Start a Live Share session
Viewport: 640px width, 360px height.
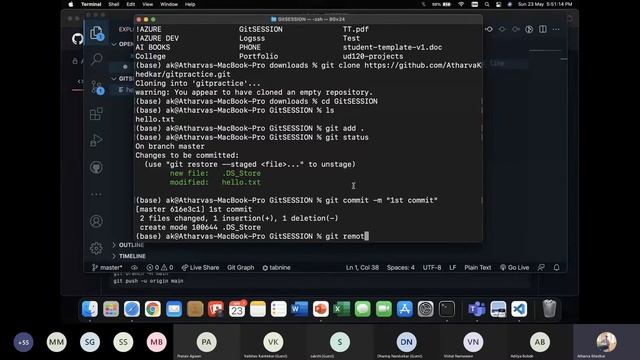click(x=200, y=267)
